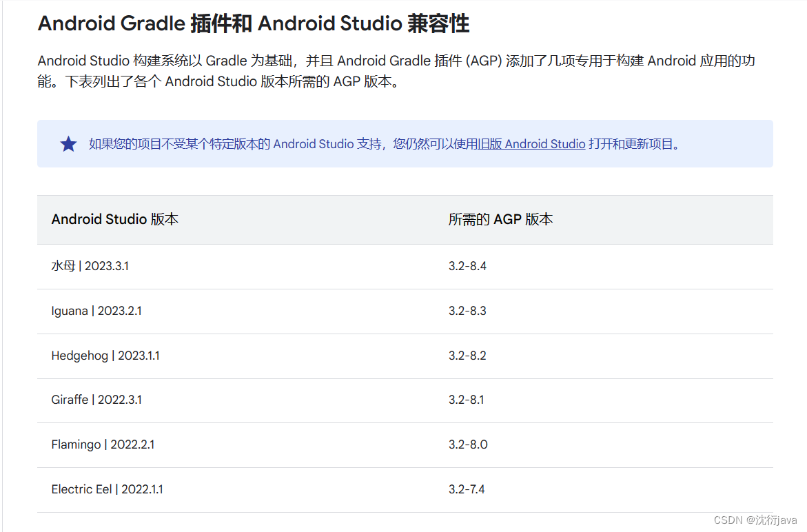This screenshot has width=807, height=532.
Task: Click the star icon in the note box
Action: (x=68, y=144)
